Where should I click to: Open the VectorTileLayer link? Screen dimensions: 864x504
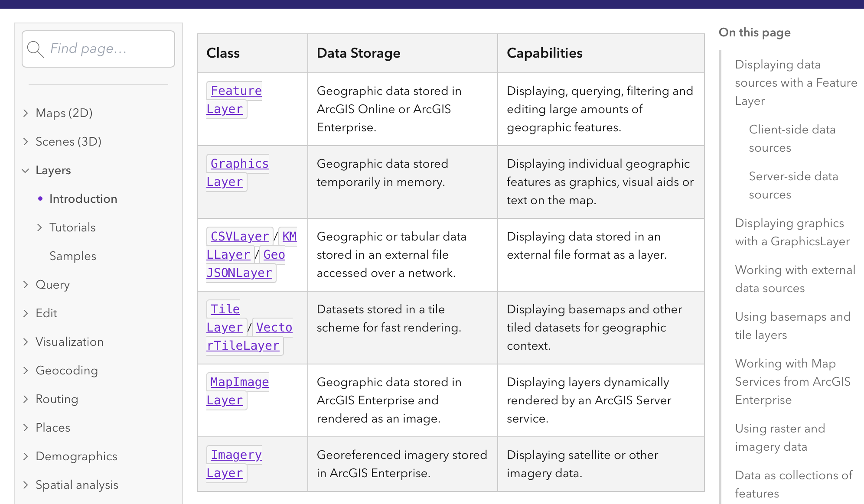(243, 346)
